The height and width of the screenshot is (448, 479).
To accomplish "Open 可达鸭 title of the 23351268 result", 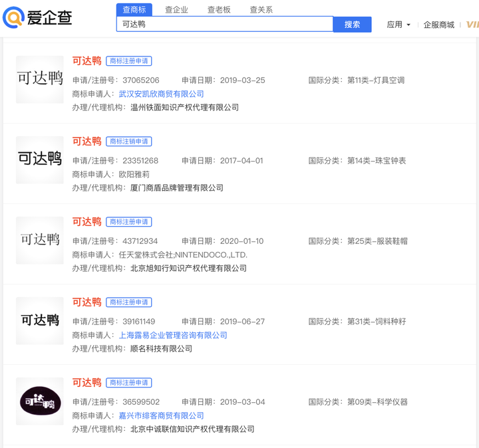I will 86,142.
